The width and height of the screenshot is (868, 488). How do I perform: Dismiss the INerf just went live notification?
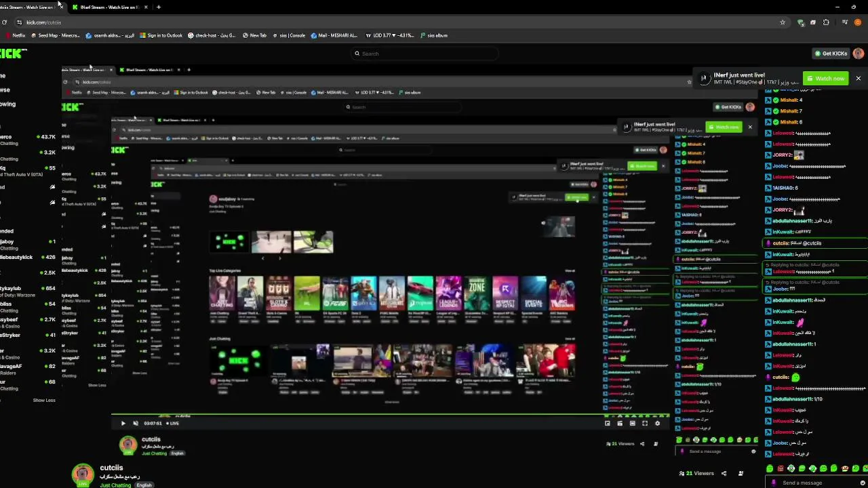coord(858,79)
